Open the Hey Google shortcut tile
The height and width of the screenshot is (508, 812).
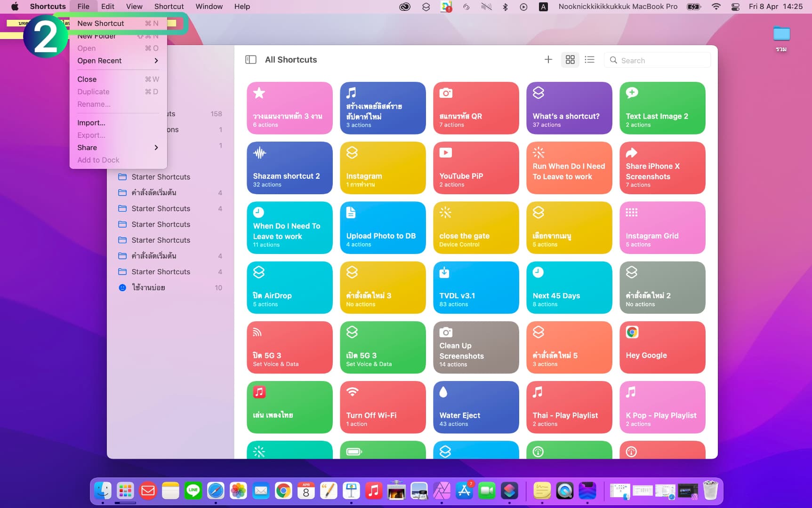[x=662, y=347]
